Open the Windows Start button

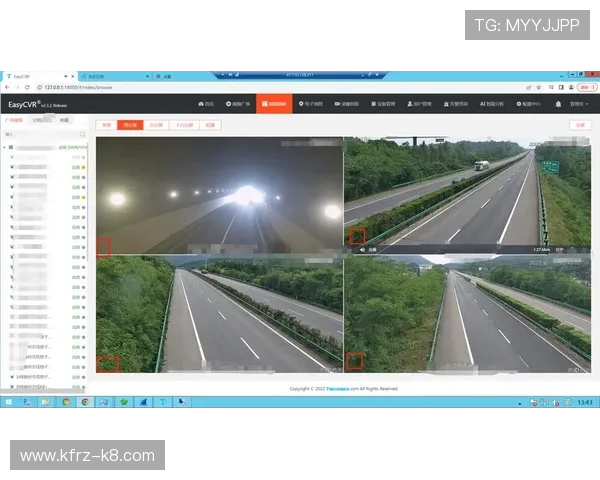pos(8,401)
